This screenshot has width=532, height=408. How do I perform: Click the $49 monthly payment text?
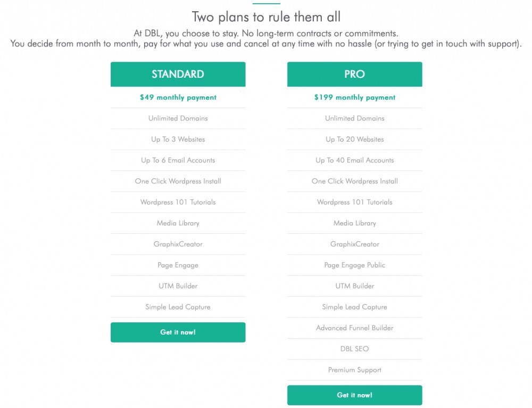point(178,97)
